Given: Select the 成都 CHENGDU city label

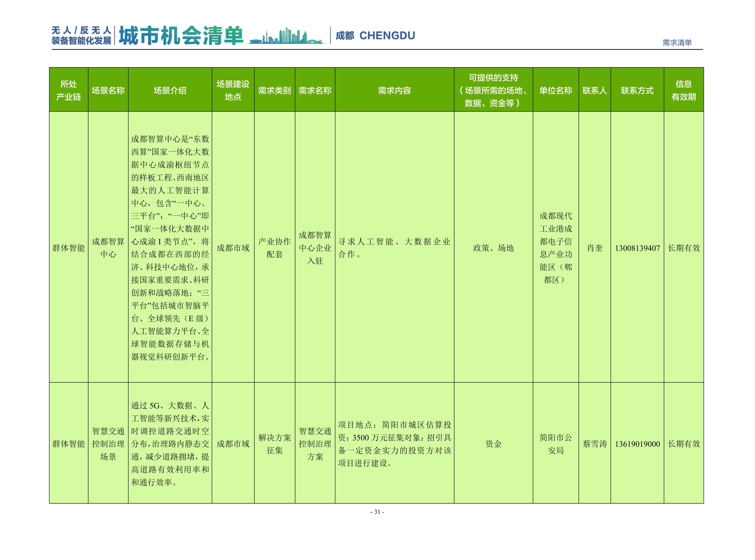Looking at the screenshot, I should click(x=375, y=36).
